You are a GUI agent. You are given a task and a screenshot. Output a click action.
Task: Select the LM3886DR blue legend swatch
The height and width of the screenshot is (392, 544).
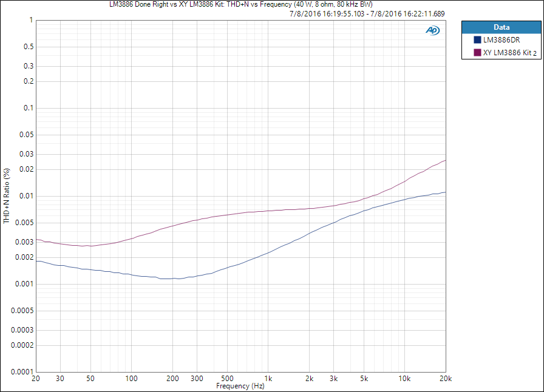tap(477, 40)
